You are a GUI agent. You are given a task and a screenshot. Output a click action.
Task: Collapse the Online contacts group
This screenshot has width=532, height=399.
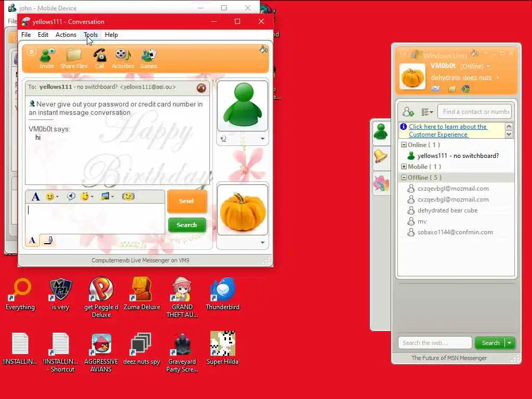pyautogui.click(x=403, y=145)
